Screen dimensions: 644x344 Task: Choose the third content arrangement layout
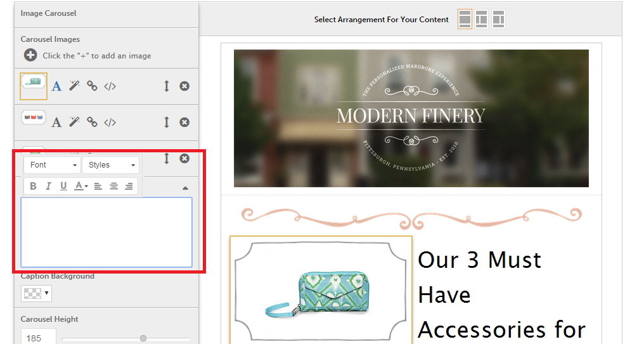pyautogui.click(x=498, y=19)
